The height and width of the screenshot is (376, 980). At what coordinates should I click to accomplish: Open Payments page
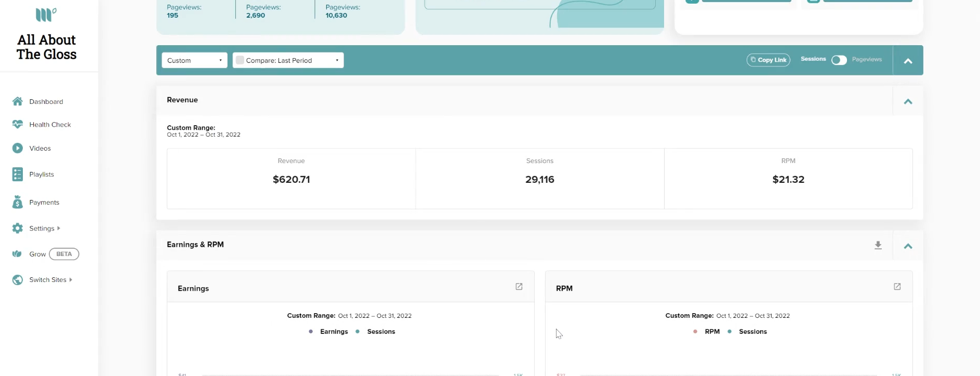pyautogui.click(x=44, y=202)
